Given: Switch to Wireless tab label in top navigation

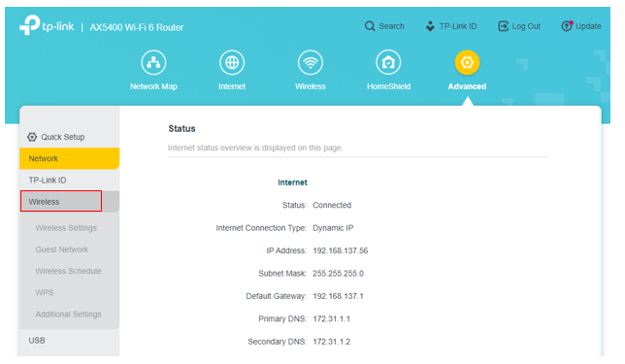Looking at the screenshot, I should point(311,86).
